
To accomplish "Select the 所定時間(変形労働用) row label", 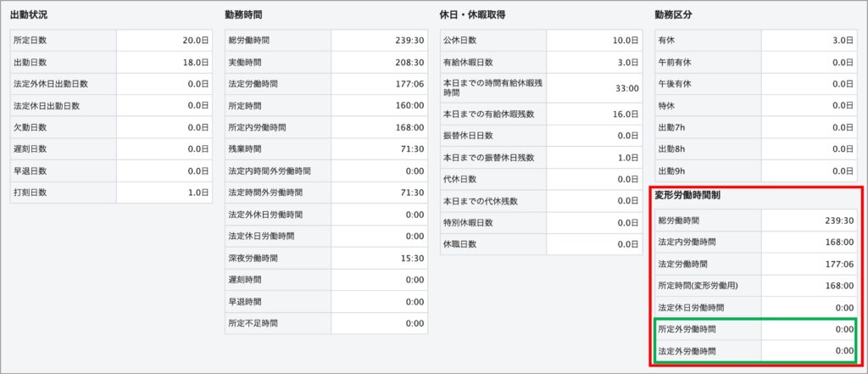I will click(x=698, y=286).
